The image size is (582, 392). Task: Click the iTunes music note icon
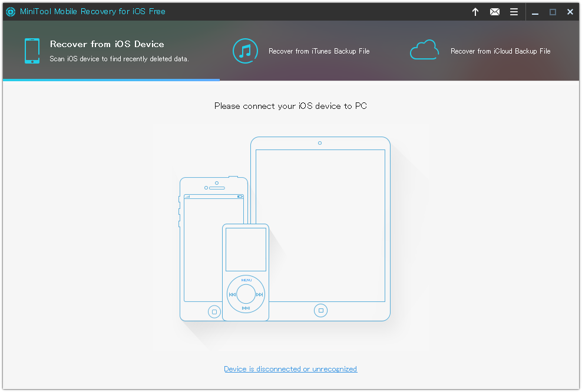(x=245, y=51)
